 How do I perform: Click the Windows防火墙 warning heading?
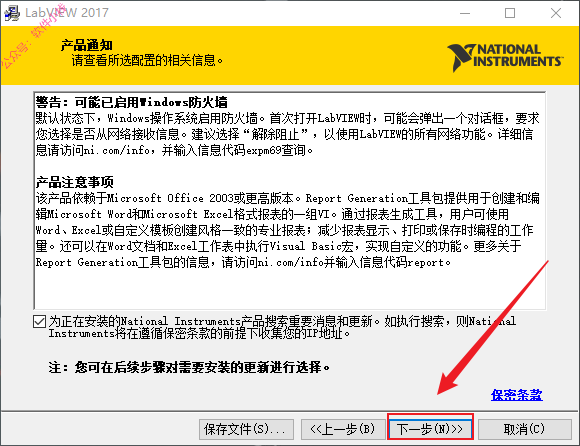click(131, 102)
